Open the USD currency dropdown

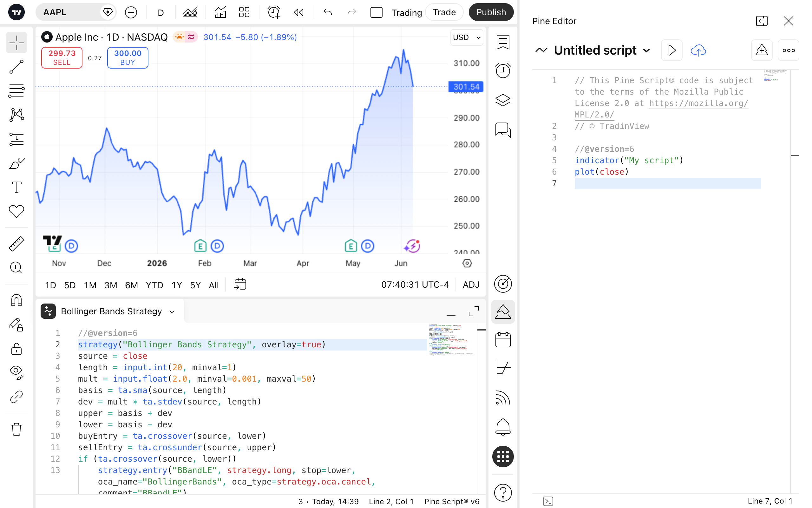pos(467,37)
